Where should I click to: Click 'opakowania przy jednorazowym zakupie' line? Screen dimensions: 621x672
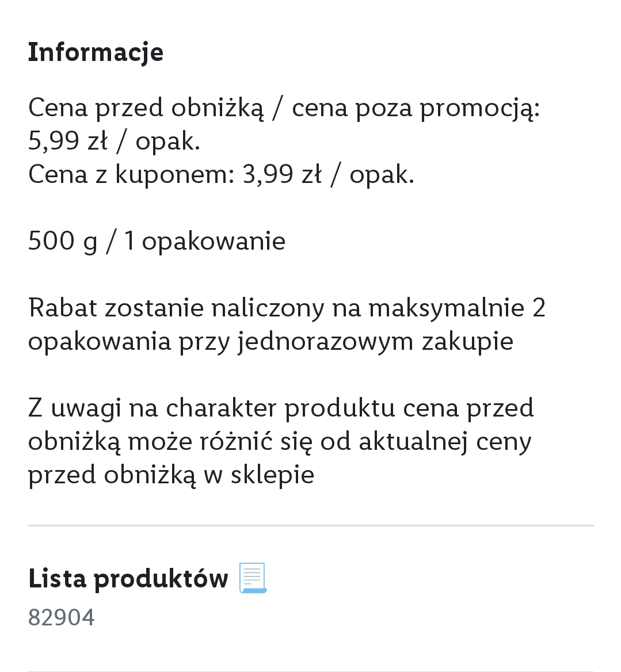(271, 341)
